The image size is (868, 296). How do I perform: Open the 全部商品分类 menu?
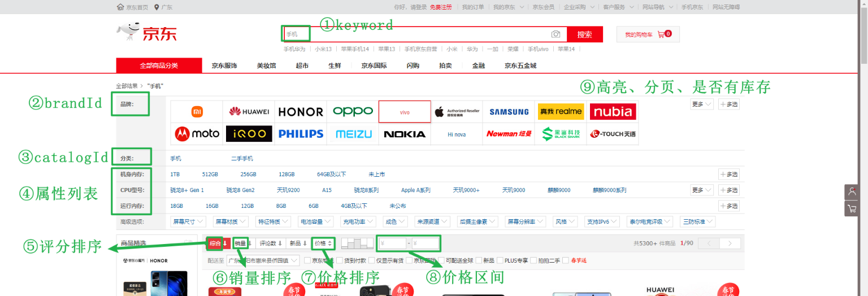point(159,66)
